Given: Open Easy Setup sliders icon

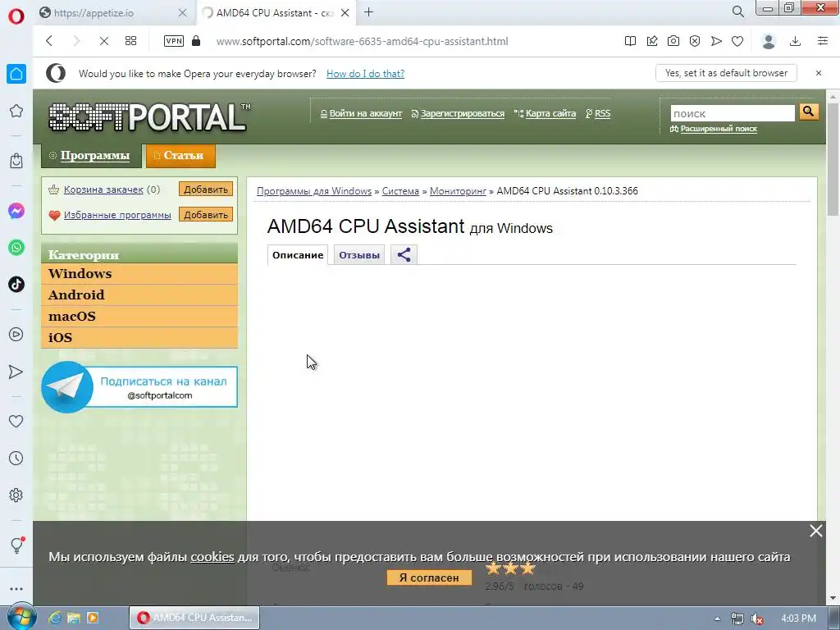Looking at the screenshot, I should coord(823,41).
